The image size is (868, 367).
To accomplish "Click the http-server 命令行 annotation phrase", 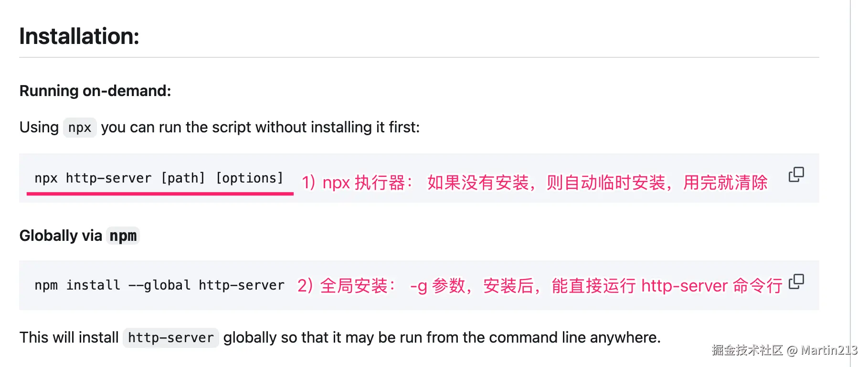I will tap(712, 286).
